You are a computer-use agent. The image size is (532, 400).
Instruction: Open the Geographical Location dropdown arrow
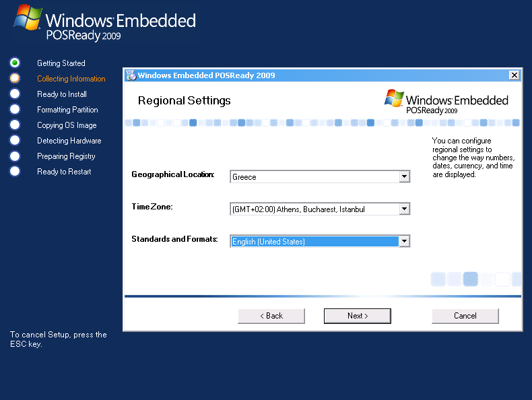(x=404, y=176)
